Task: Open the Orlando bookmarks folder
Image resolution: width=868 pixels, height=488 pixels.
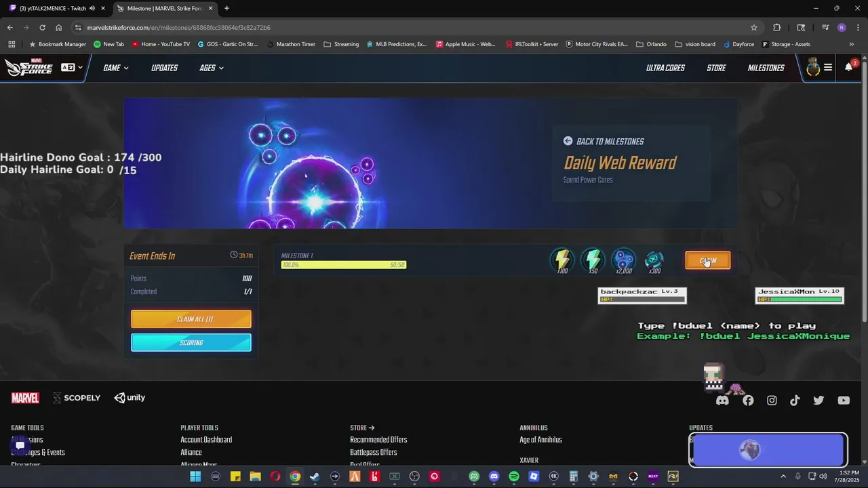Action: tap(651, 44)
